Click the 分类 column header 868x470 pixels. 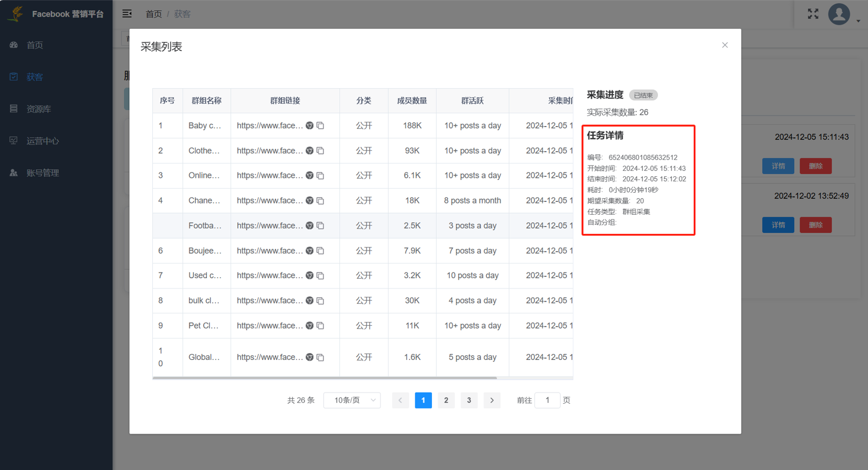[x=364, y=100]
